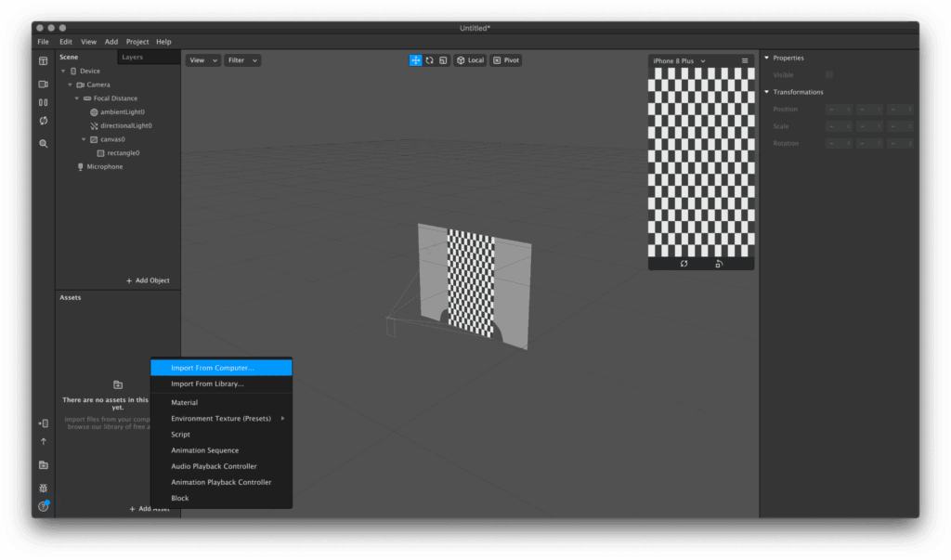Click the Microphone icon in scene tree
The image size is (951, 560).
(x=80, y=167)
